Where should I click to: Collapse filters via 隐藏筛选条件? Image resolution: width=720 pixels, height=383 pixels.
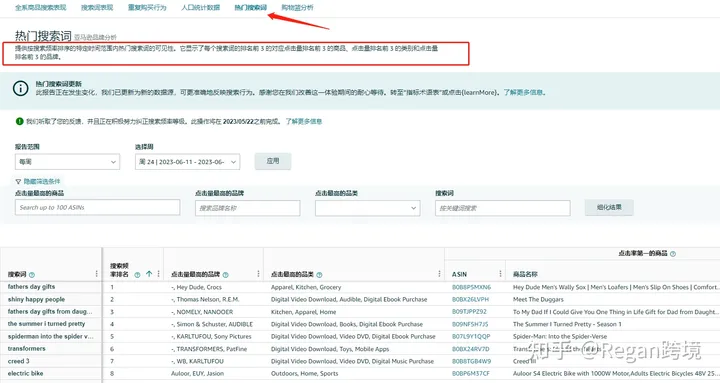coord(41,181)
